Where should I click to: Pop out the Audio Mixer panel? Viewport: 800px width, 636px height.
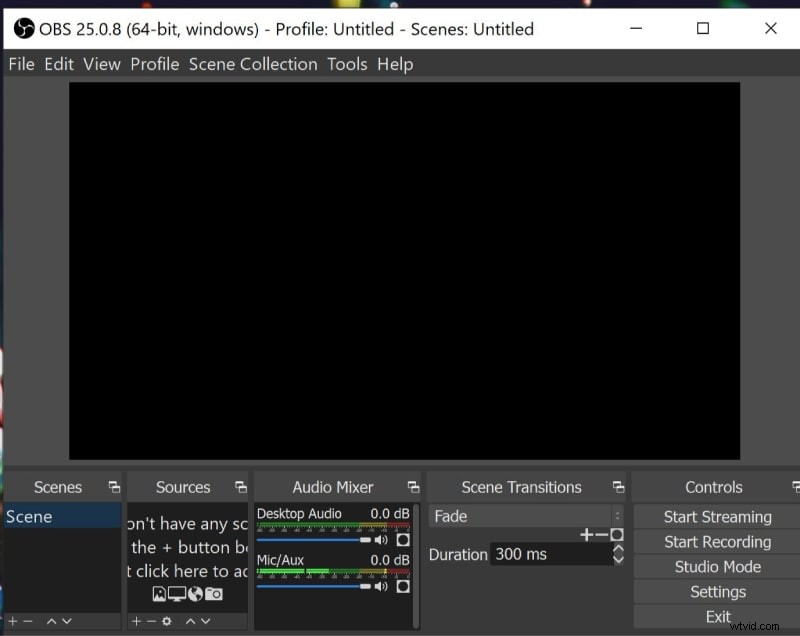(412, 487)
